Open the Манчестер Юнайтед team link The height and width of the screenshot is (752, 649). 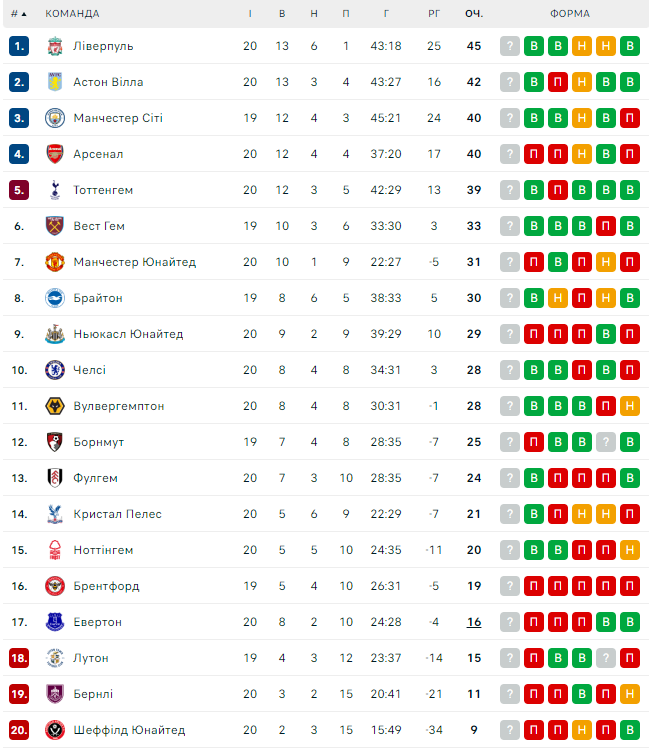point(134,262)
